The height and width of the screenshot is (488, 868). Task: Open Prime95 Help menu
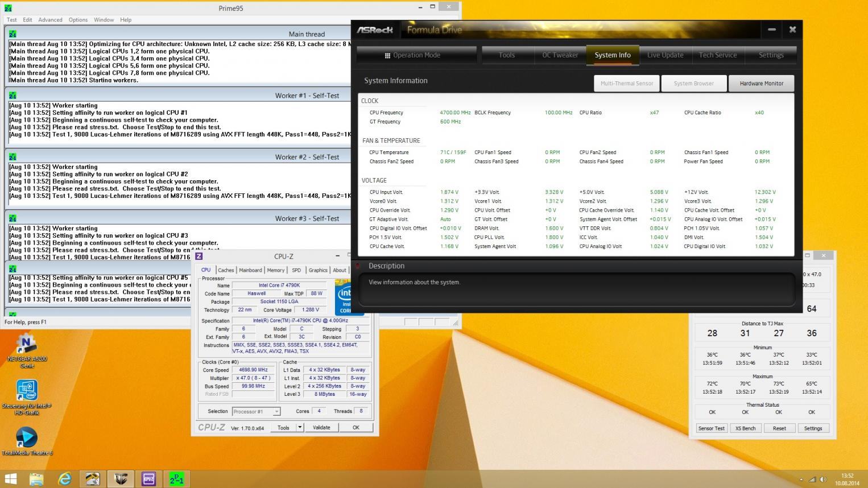pyautogui.click(x=126, y=20)
